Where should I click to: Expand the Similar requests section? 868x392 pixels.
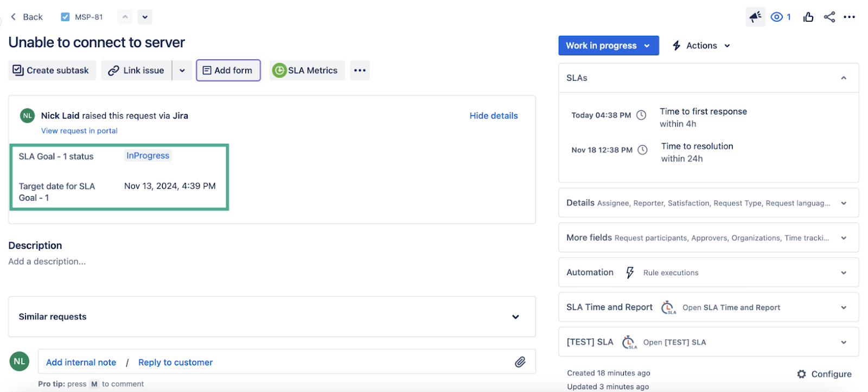pos(515,317)
